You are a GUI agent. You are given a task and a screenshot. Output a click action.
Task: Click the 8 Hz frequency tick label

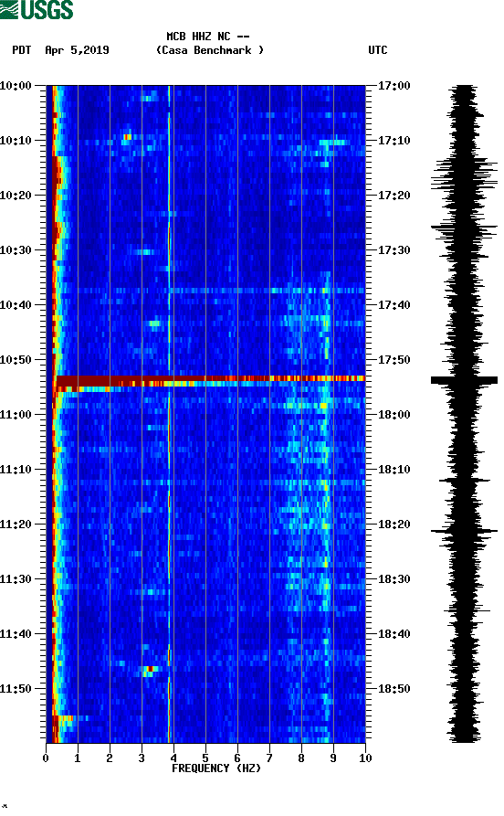(301, 758)
